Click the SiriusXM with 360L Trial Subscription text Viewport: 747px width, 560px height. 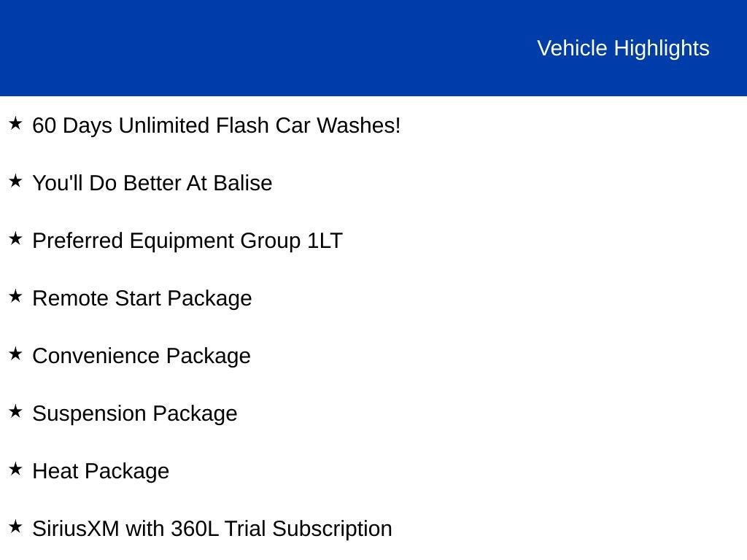[x=212, y=529]
